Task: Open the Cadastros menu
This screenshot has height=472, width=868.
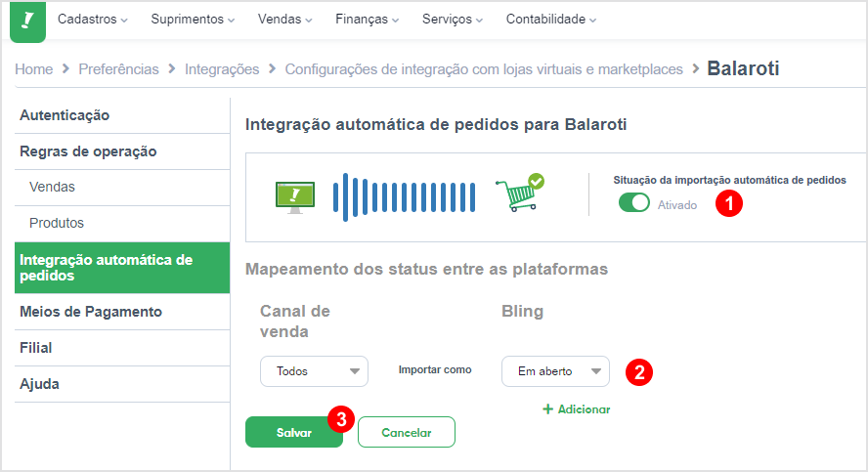Action: tap(93, 19)
